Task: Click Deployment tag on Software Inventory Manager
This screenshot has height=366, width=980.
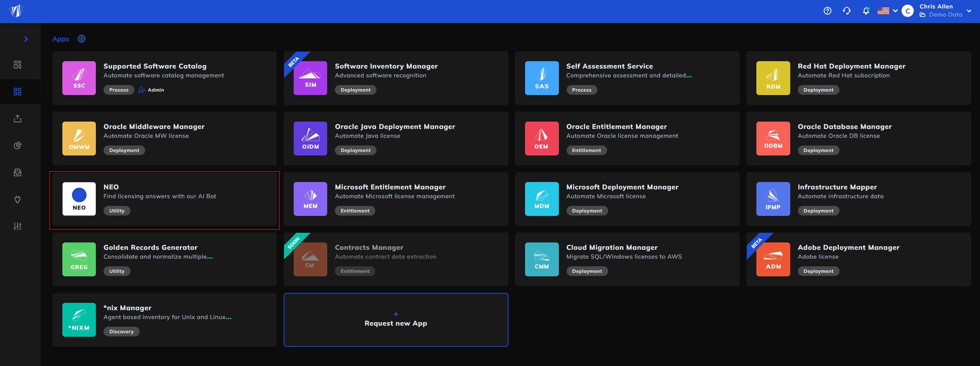Action: click(x=355, y=90)
